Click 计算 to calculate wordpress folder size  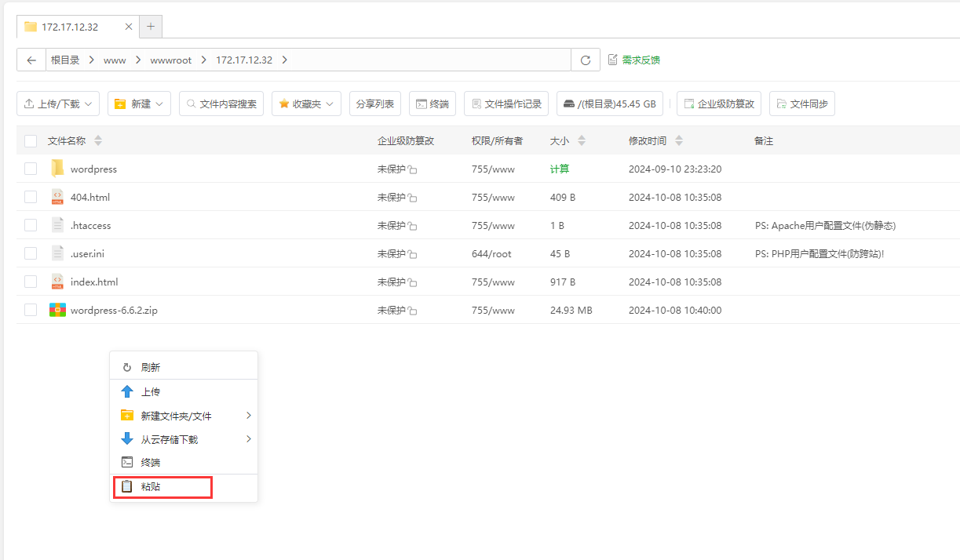560,169
